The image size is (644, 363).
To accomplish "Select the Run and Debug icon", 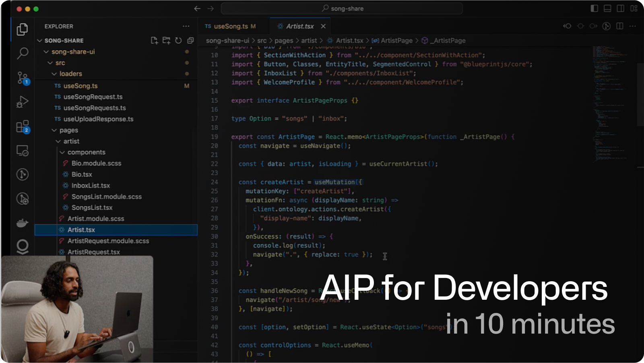I will [22, 102].
